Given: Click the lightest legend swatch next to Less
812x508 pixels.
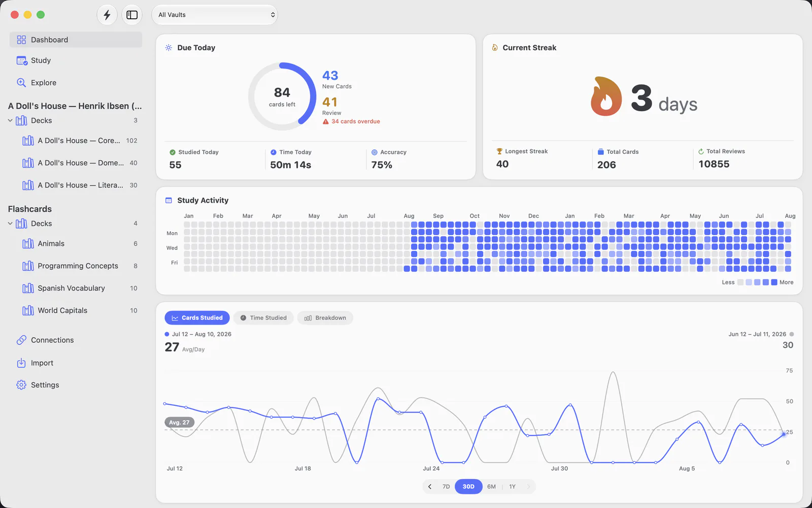Looking at the screenshot, I should click(740, 282).
